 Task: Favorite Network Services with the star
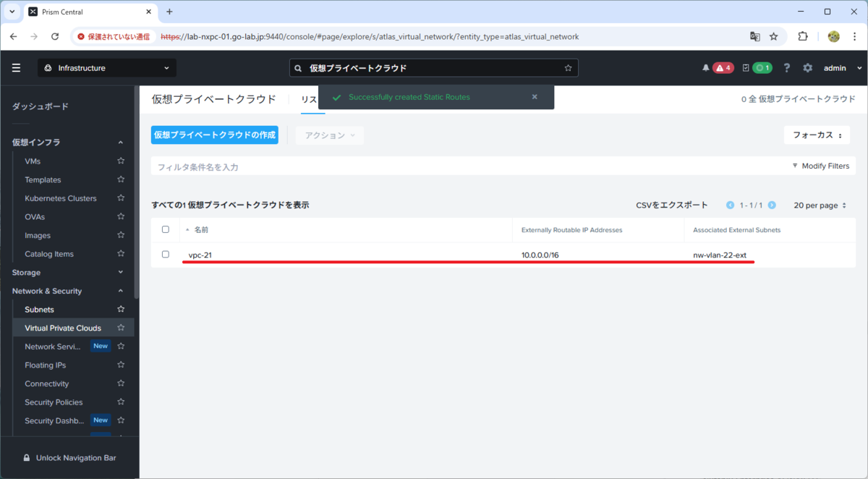tap(121, 346)
